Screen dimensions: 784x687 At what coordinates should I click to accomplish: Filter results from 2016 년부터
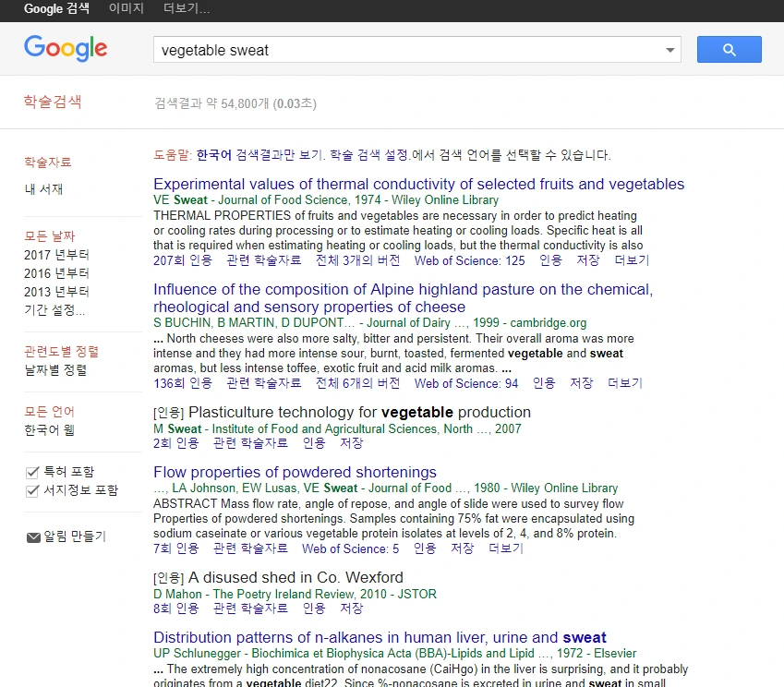(56, 273)
